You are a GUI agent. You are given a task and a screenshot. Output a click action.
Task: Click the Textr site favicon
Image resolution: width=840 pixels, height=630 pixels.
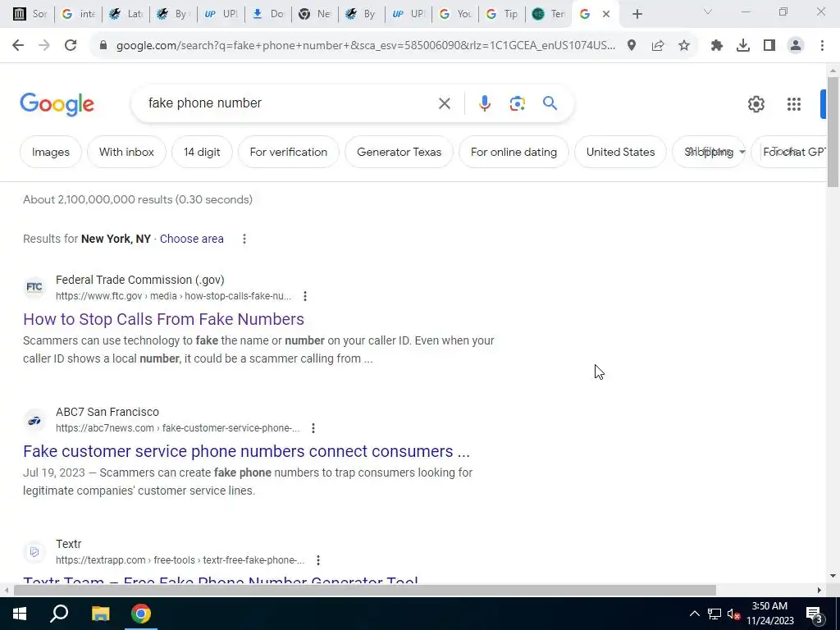(34, 552)
